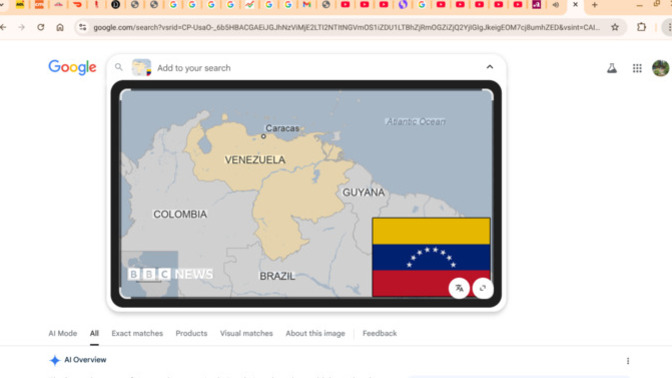
Task: Click the translate image text button
Action: (x=459, y=288)
